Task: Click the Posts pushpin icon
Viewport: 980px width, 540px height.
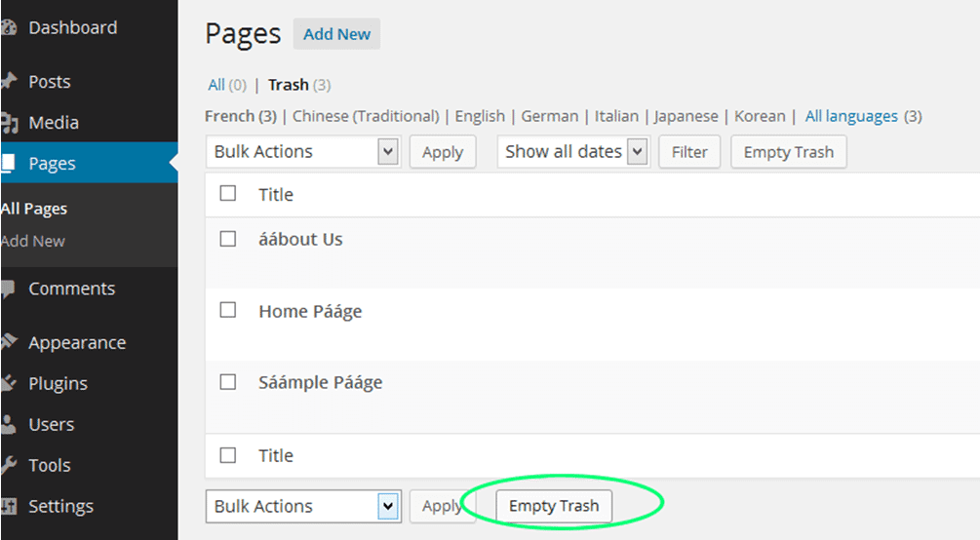Action: point(8,81)
